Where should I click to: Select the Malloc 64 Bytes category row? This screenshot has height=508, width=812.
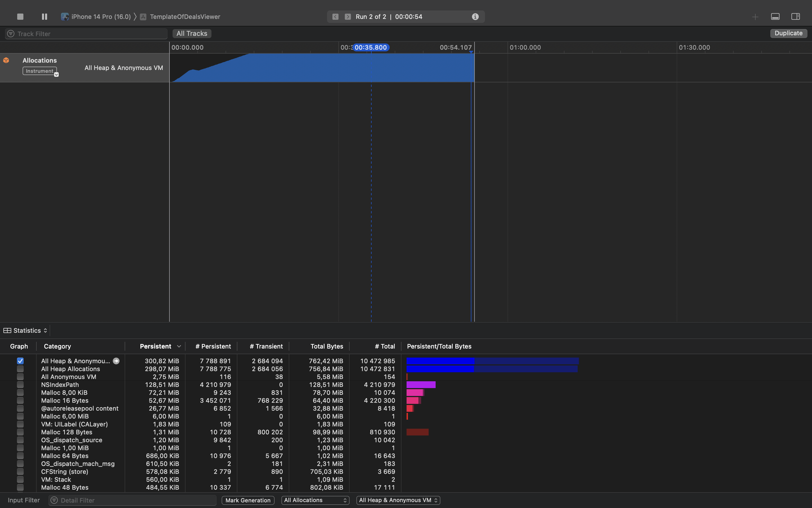406,456
